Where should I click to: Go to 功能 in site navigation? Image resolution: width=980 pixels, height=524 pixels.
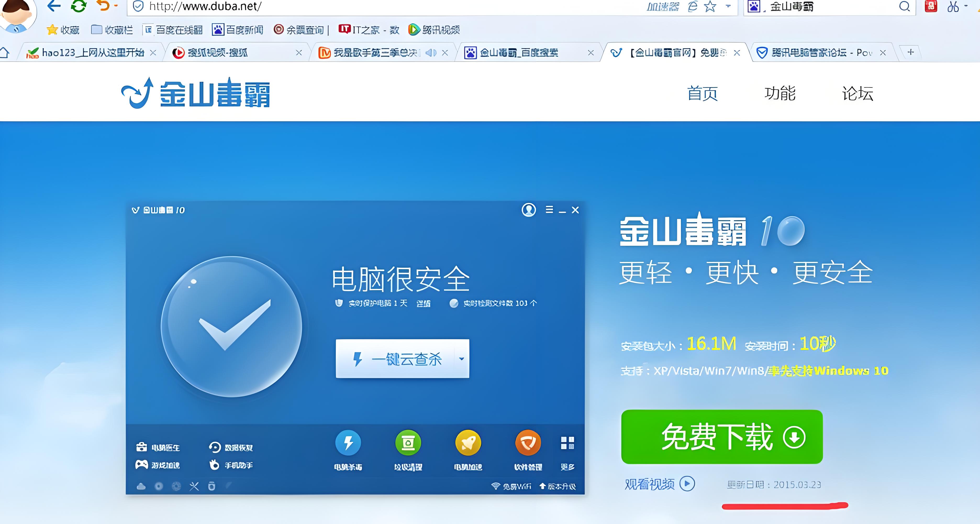click(x=780, y=93)
